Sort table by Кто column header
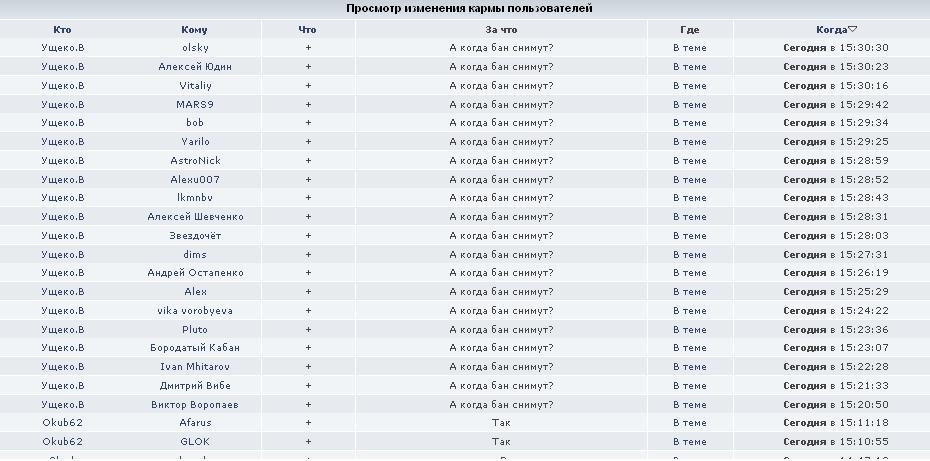The height and width of the screenshot is (461, 930). (x=62, y=30)
